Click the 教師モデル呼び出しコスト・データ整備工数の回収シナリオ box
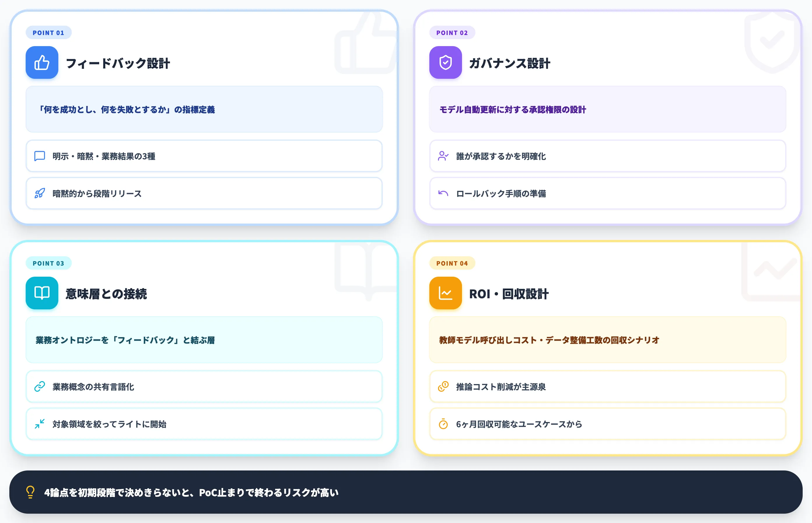 pos(607,340)
